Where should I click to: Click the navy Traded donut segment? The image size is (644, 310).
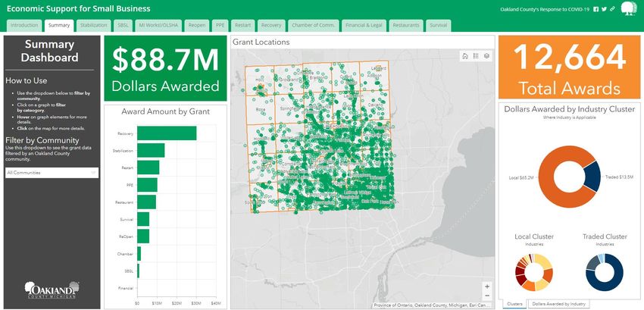pos(593,176)
